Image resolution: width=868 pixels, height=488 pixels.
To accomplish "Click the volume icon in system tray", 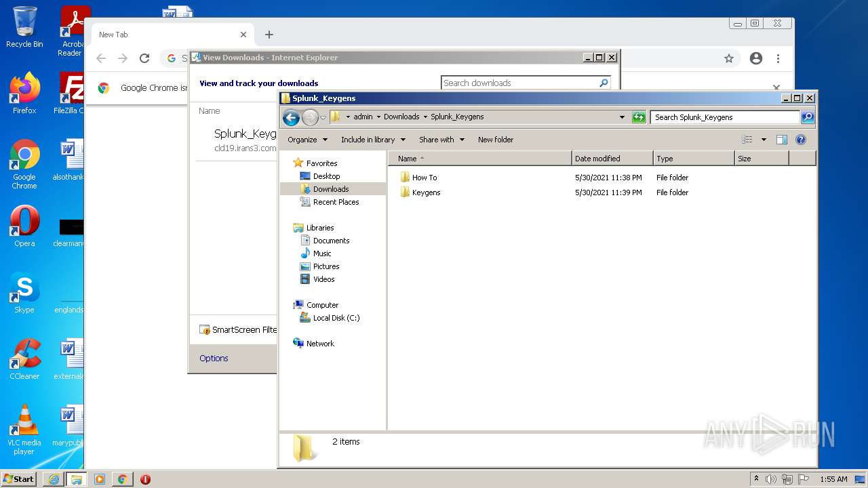I will click(x=771, y=479).
